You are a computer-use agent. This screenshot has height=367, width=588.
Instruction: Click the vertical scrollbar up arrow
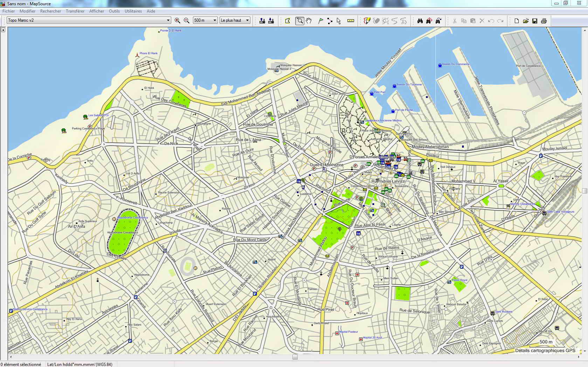tap(584, 30)
